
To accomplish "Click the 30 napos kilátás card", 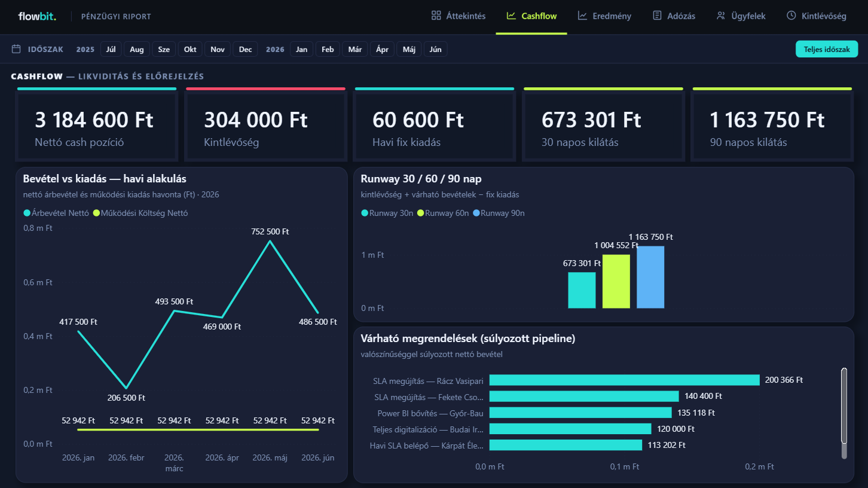I will pyautogui.click(x=603, y=125).
